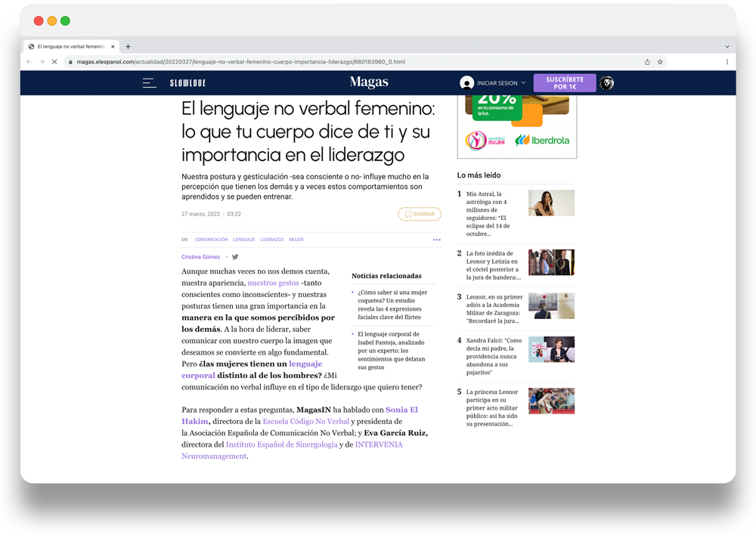756x542 pixels.
Task: Open the Mujer tag
Action: click(x=296, y=240)
